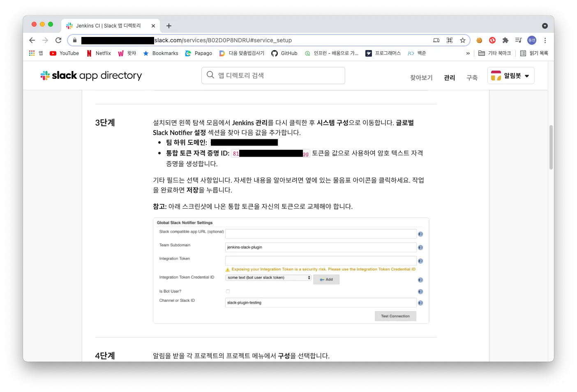
Task: Open the Chrome profile avatar
Action: [x=532, y=40]
